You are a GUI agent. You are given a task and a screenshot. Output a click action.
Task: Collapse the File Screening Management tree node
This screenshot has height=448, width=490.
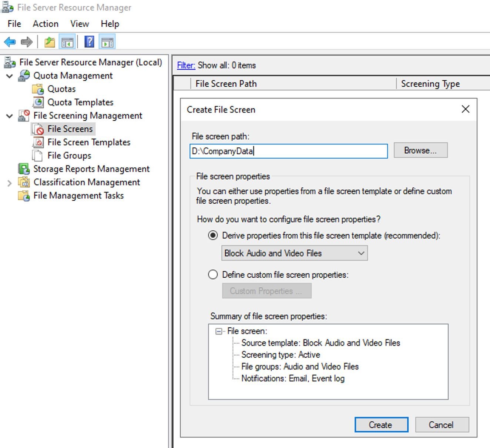click(10, 116)
